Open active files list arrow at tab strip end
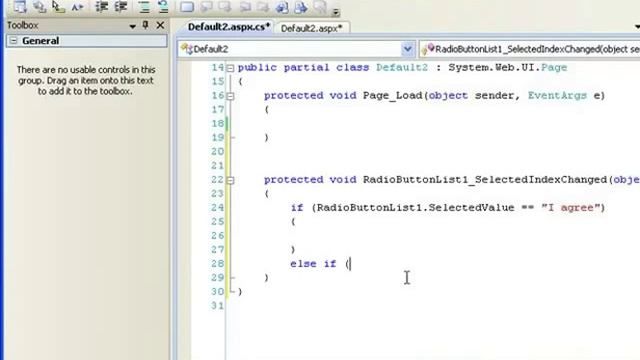Viewport: 640px width, 360px height. click(637, 27)
